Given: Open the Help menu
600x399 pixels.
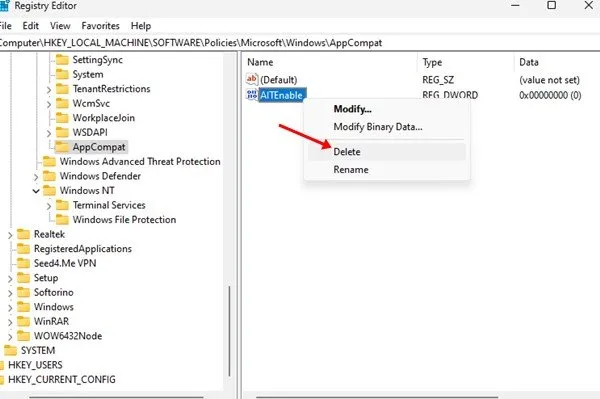Looking at the screenshot, I should 141,26.
